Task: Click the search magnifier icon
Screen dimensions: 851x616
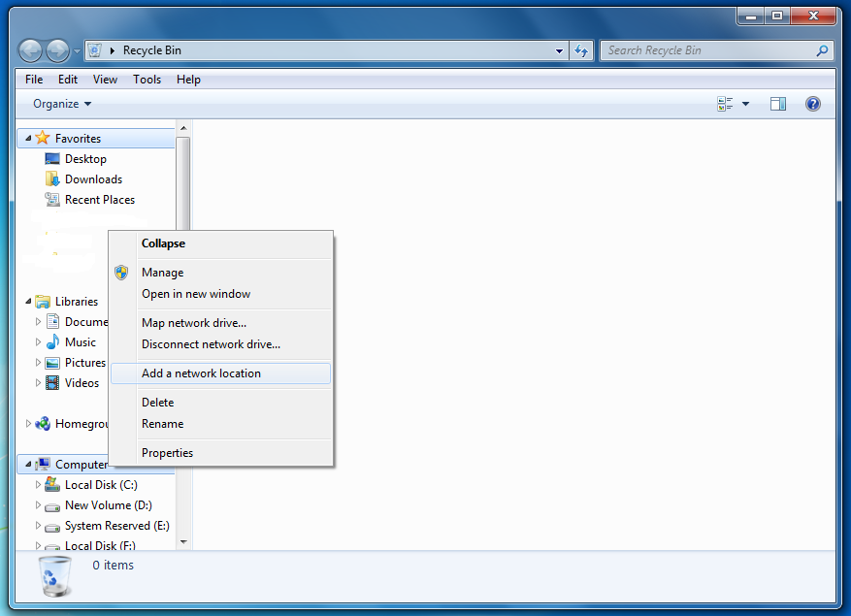Action: (822, 50)
